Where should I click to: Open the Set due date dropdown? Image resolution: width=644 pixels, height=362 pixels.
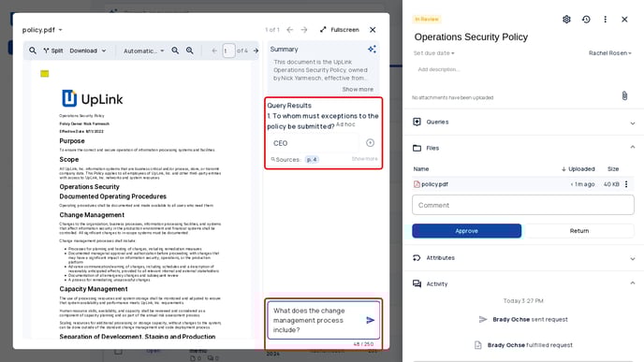click(x=433, y=53)
